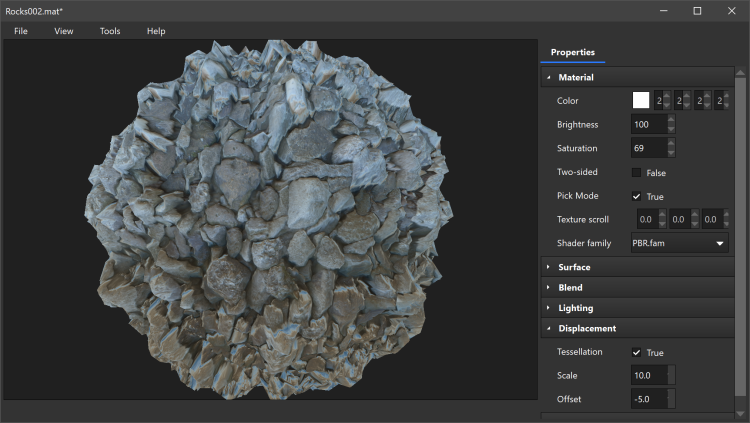Open the Tools menu
This screenshot has width=750, height=423.
[110, 31]
